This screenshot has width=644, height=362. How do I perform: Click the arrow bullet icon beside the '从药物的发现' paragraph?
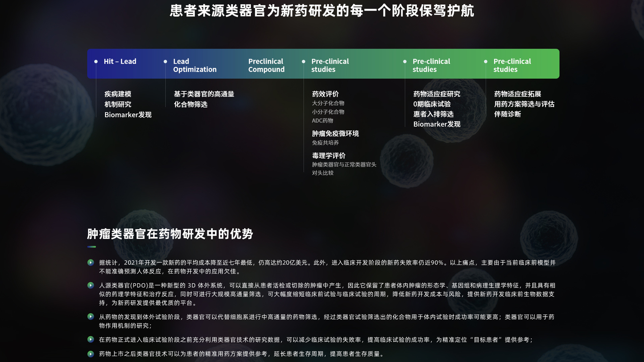click(x=91, y=317)
